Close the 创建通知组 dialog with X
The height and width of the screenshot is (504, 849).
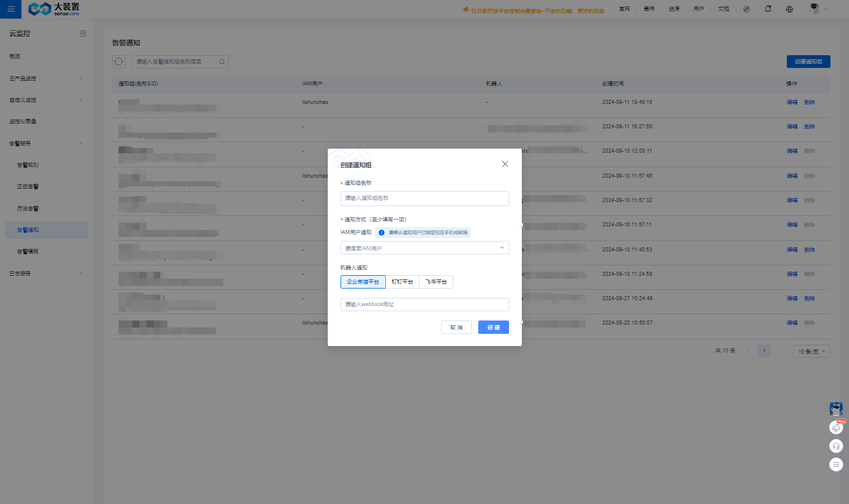click(505, 164)
